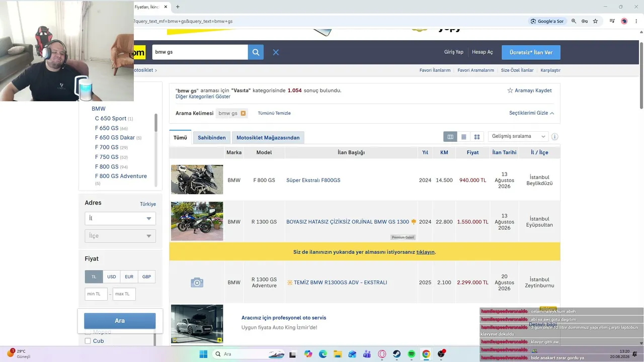
Task: Select GBP currency for price
Action: [146, 277]
